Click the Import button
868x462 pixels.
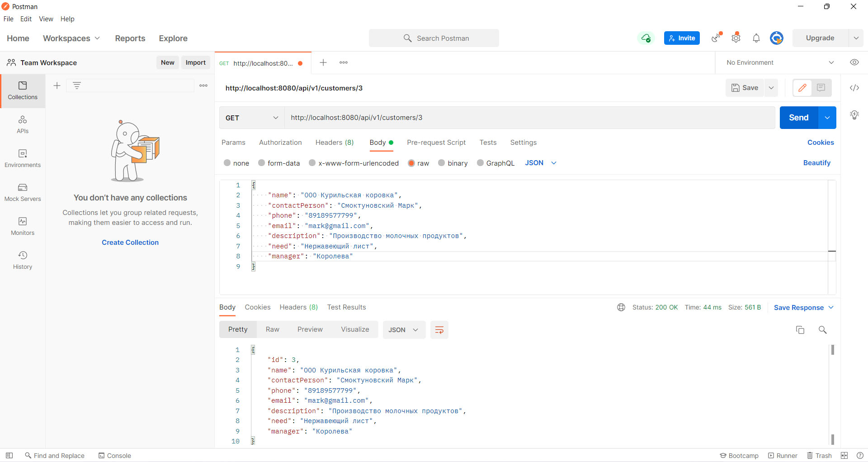(x=196, y=62)
